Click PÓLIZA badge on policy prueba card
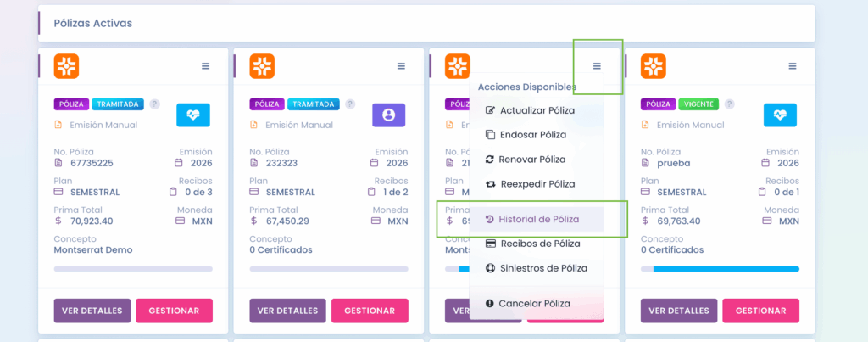The image size is (868, 342). click(x=658, y=104)
